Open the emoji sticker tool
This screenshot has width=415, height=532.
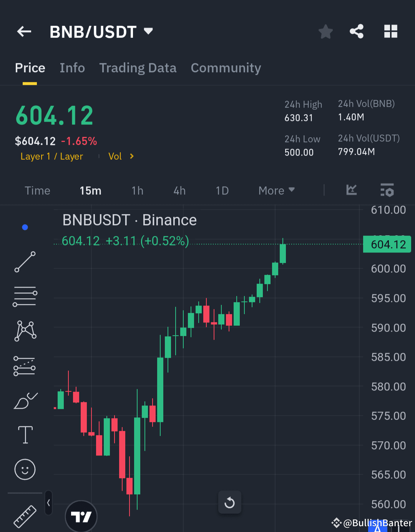click(25, 469)
